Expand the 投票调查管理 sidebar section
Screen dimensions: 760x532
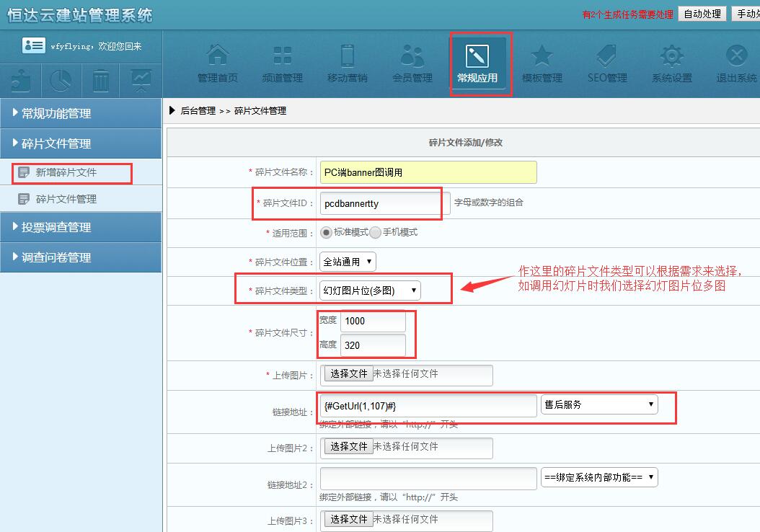pos(81,227)
